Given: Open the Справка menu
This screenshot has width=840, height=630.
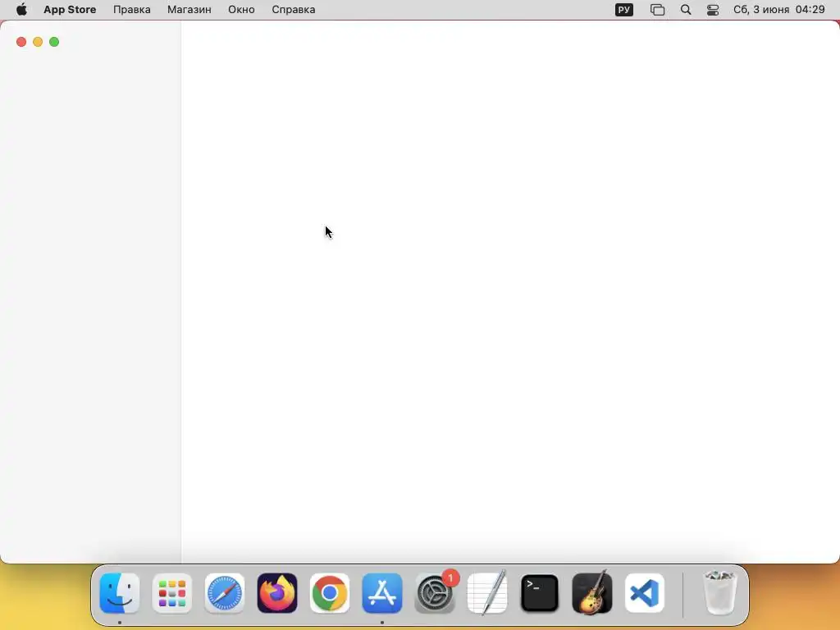Looking at the screenshot, I should pyautogui.click(x=293, y=10).
